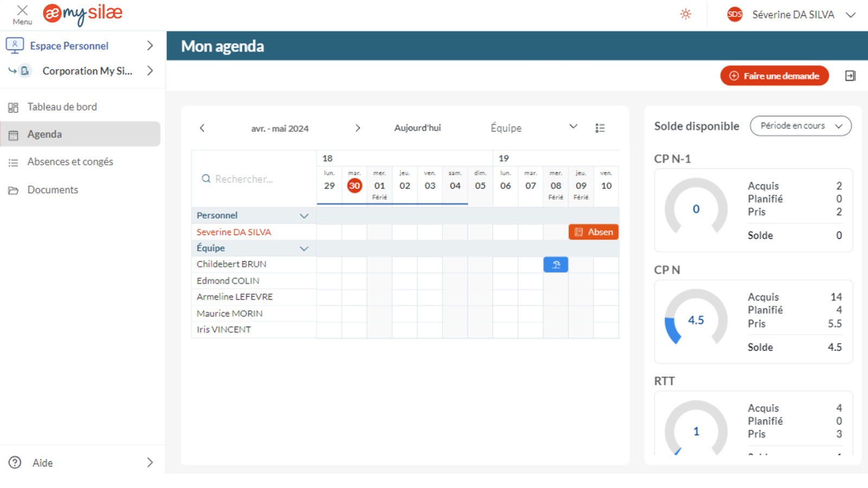868x488 pixels.
Task: Open Tableau de bord menu item
Action: tap(62, 107)
